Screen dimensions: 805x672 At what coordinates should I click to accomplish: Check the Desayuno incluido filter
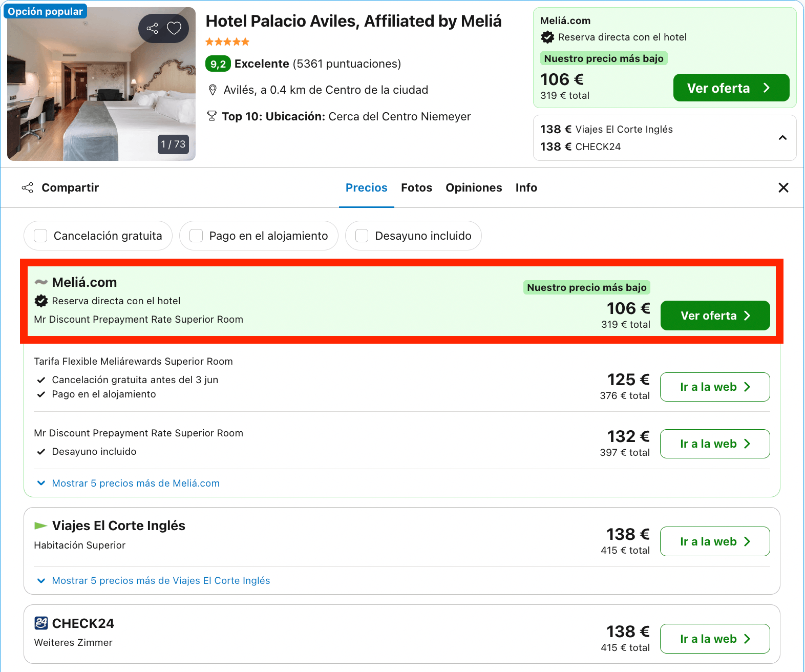[362, 236]
